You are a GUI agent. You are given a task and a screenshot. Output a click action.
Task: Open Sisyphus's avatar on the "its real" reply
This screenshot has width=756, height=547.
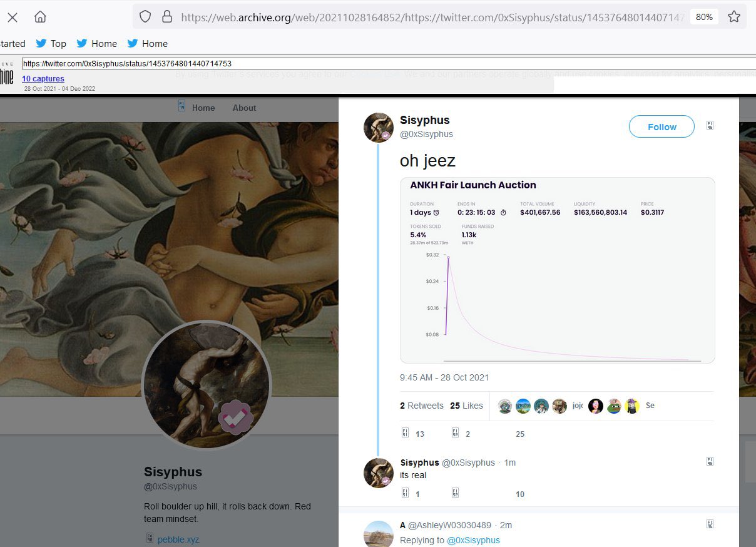tap(378, 473)
